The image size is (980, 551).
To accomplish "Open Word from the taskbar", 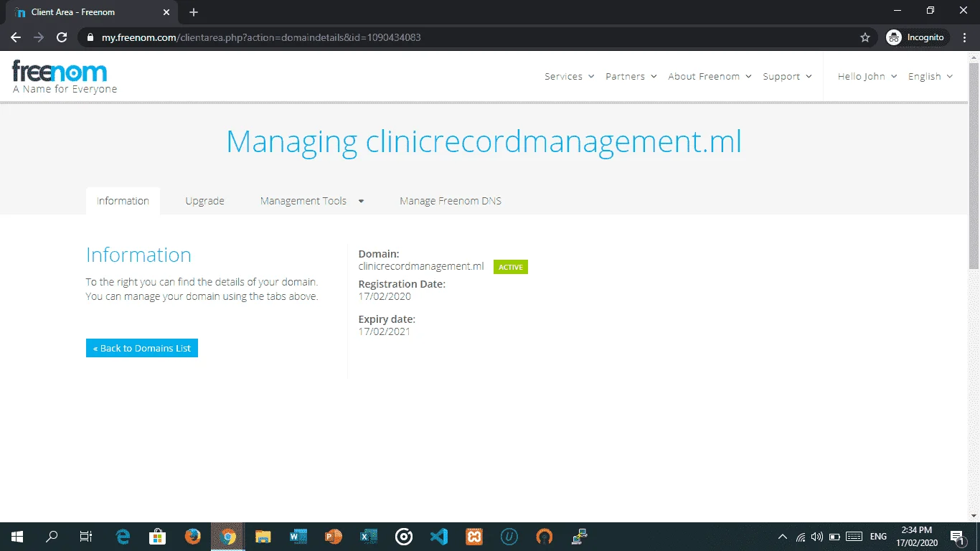I will (x=298, y=537).
